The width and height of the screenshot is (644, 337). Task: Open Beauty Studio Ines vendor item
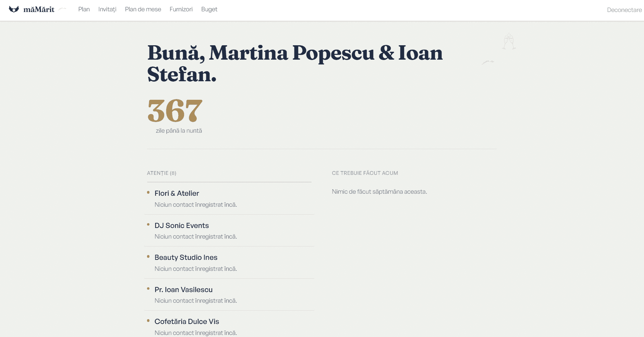tap(229, 263)
